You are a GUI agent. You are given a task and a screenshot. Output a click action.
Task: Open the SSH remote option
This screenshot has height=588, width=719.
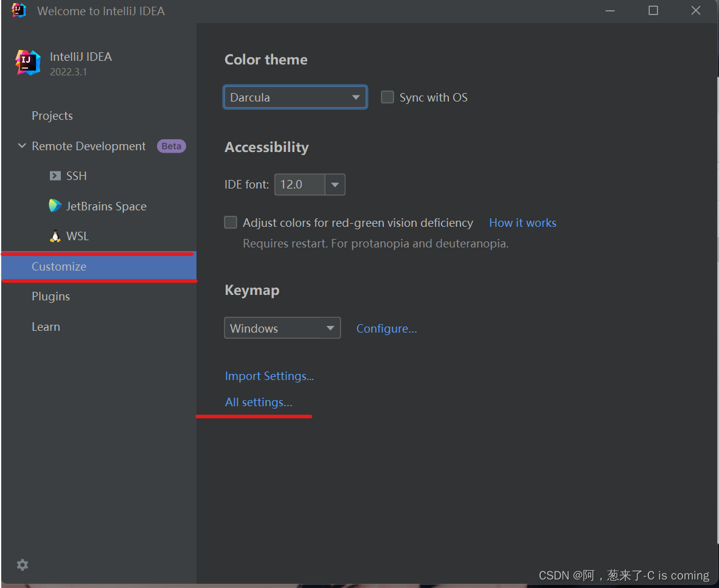tap(76, 176)
